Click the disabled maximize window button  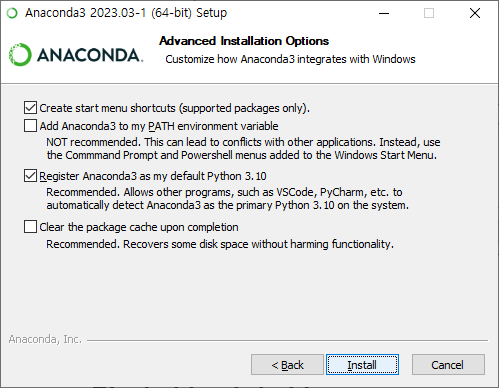pyautogui.click(x=429, y=13)
